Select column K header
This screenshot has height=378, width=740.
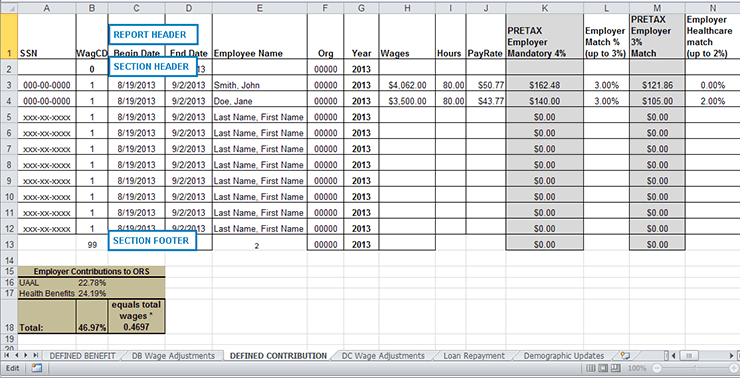(x=545, y=8)
